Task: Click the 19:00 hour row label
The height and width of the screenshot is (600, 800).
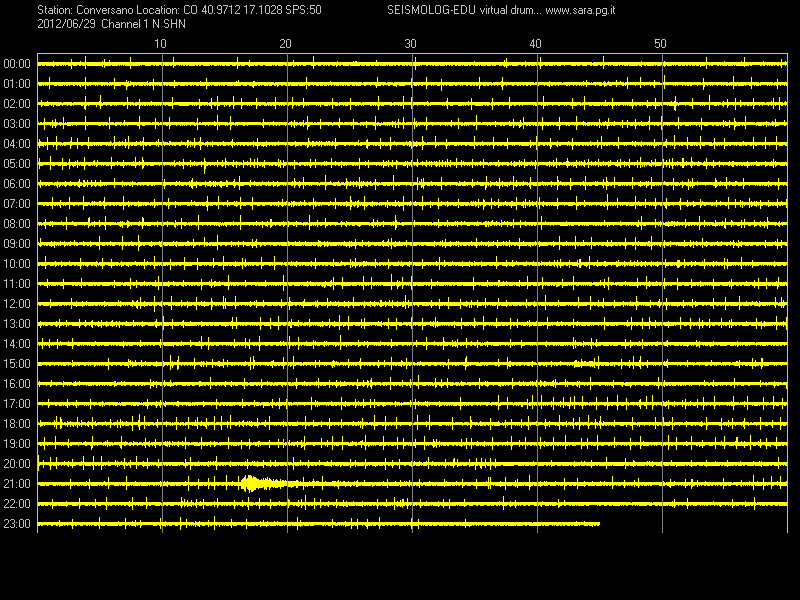Action: point(17,444)
